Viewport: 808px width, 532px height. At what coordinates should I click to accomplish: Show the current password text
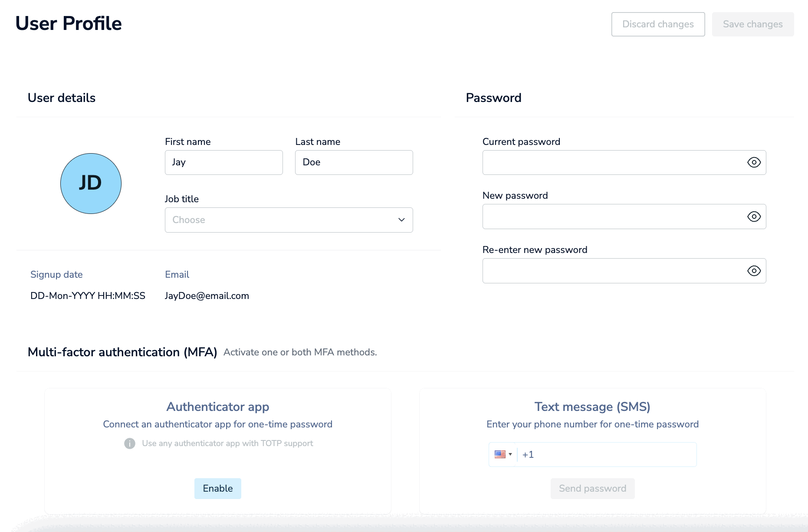[754, 162]
